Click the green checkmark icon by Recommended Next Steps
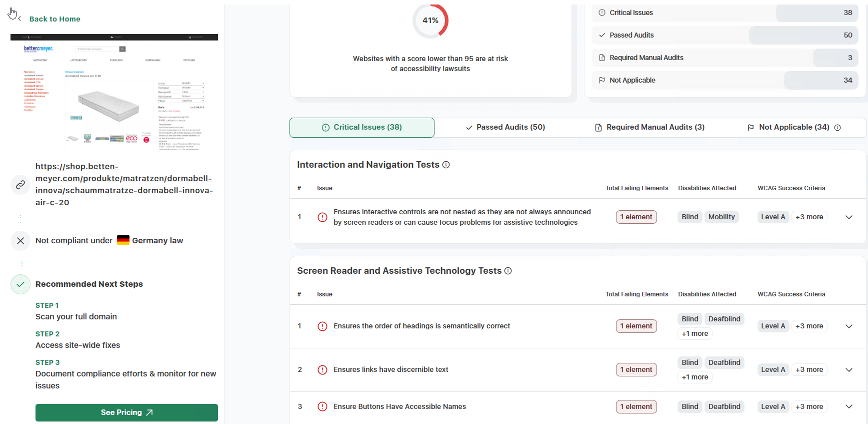Screen dimensions: 868x424 pos(20,284)
